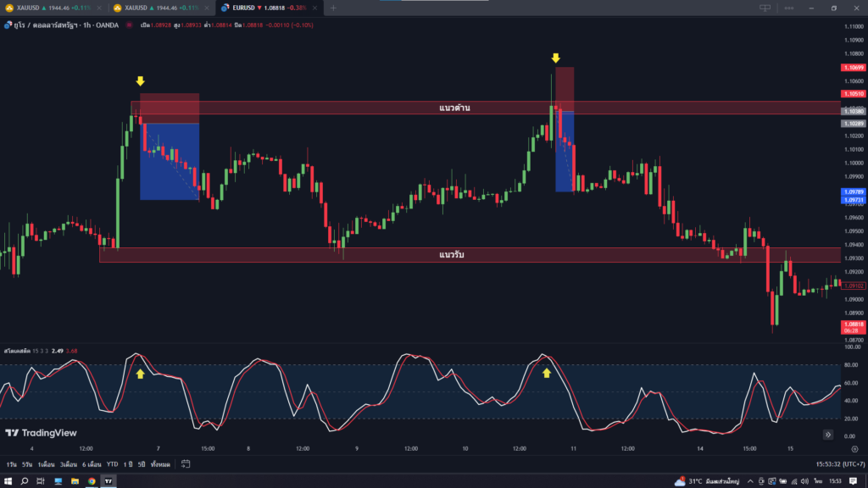Open File Explorer from taskbar
Image resolution: width=868 pixels, height=488 pixels.
(75, 481)
